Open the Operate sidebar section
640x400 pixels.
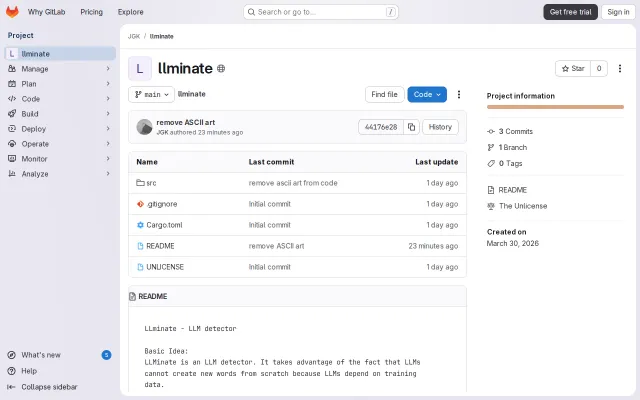[x=60, y=144]
